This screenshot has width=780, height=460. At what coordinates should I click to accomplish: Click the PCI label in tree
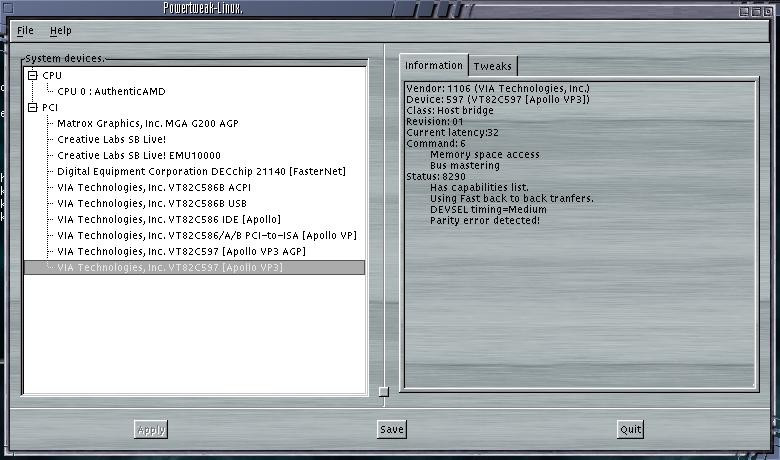click(50, 107)
